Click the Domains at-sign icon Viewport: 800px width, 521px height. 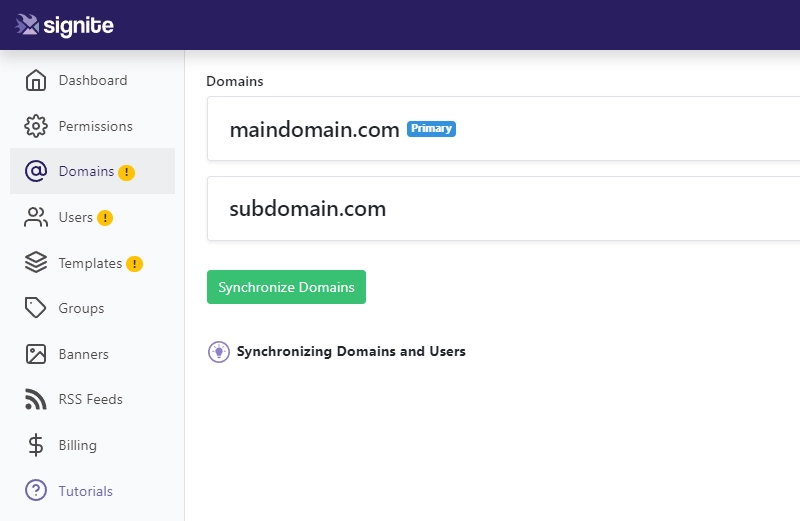pyautogui.click(x=36, y=171)
